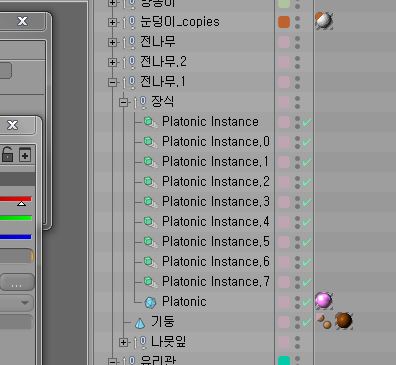
Task: Toggle the enable check on Platonic Instance.1
Action: pos(307,162)
